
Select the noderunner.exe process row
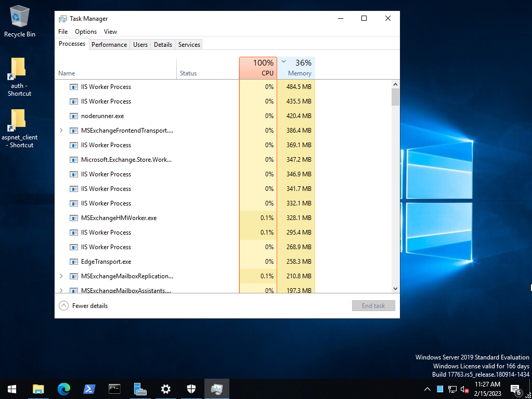pyautogui.click(x=185, y=116)
